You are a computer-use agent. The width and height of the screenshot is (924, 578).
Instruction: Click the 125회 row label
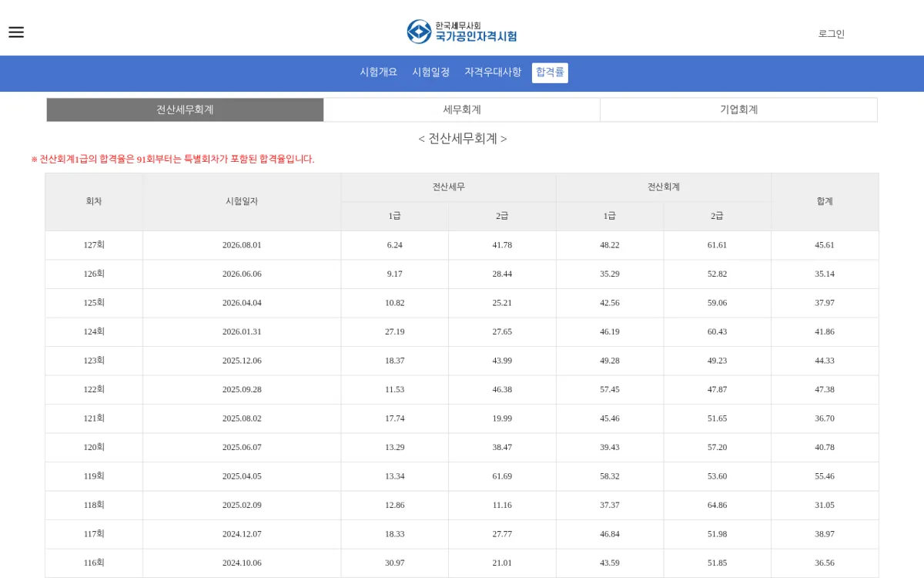[x=94, y=303]
